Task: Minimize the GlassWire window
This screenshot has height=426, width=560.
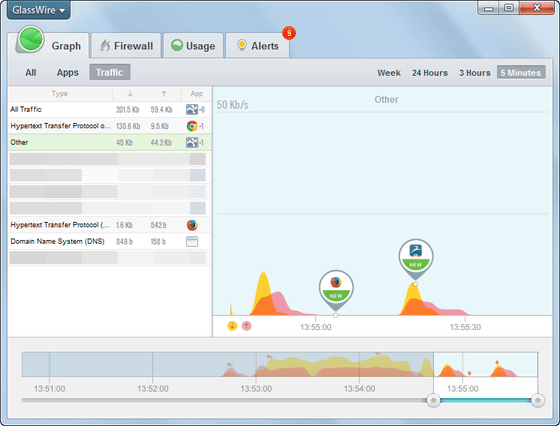Action: tap(489, 7)
